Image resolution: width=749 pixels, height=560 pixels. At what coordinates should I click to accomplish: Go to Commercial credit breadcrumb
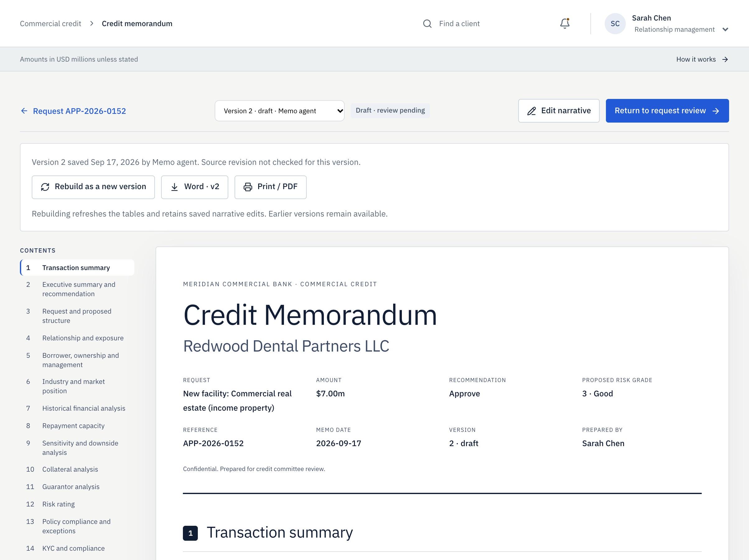[x=50, y=23]
